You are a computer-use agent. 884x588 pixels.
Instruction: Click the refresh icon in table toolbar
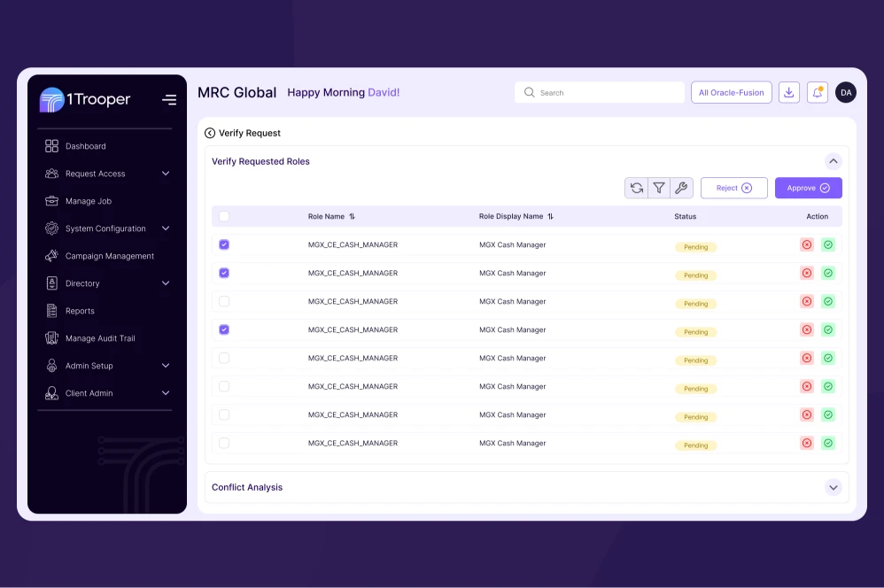click(636, 188)
